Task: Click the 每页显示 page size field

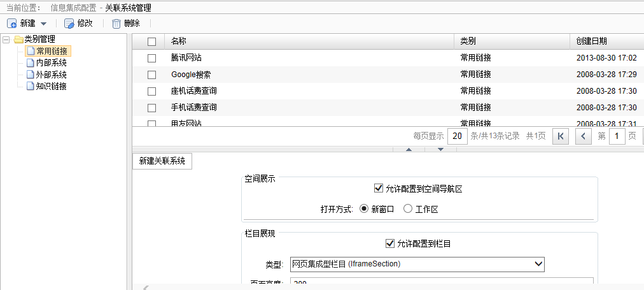Action: (457, 136)
